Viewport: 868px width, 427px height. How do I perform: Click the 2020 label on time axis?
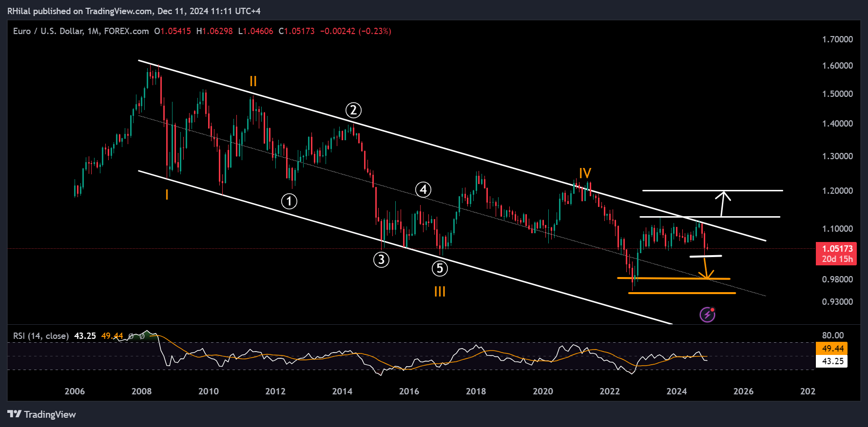tap(543, 391)
